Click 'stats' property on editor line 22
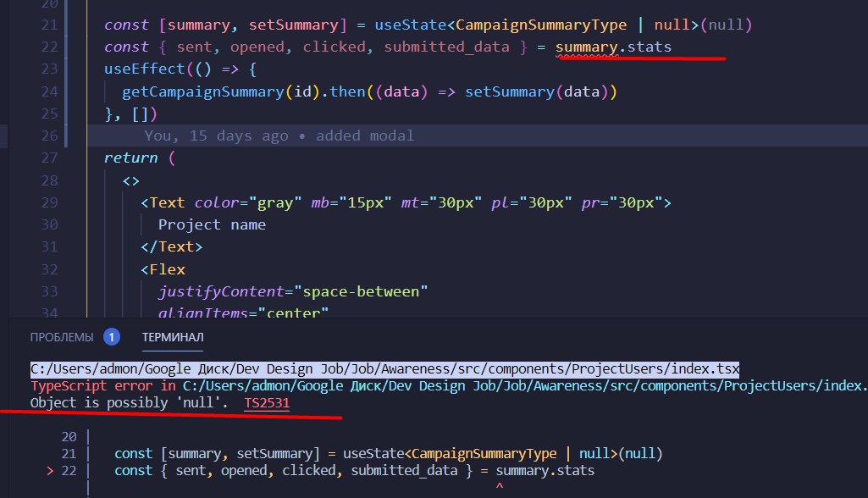The width and height of the screenshot is (868, 498). click(x=650, y=47)
